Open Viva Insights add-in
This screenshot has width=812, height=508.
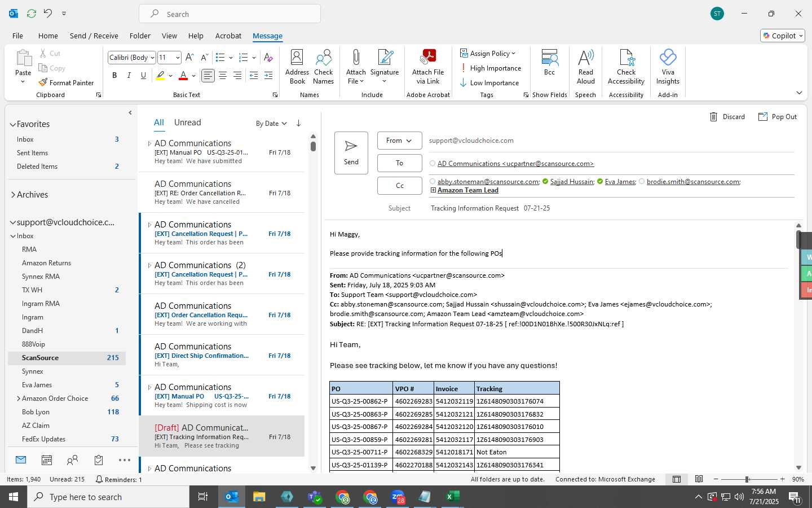click(x=668, y=67)
